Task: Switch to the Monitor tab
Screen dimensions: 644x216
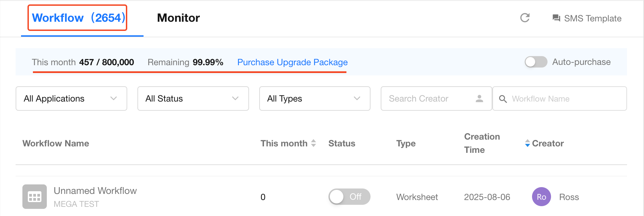Action: [178, 18]
